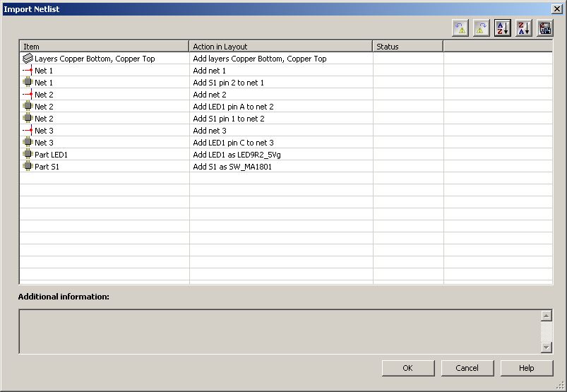
Task: Click inside the Additional information text area
Action: click(x=280, y=331)
